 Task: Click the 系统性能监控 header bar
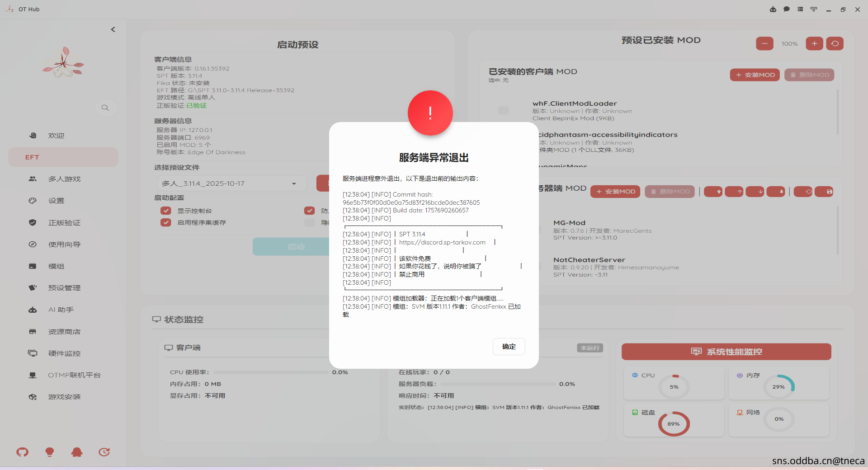point(726,352)
